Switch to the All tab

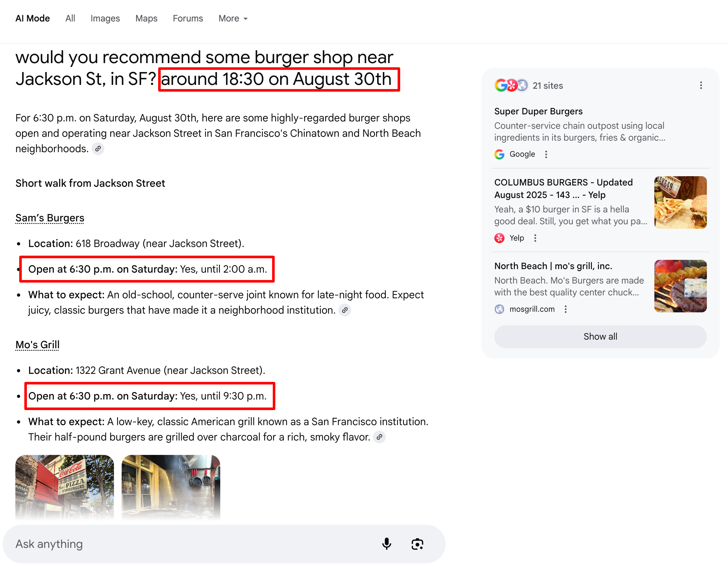(70, 19)
